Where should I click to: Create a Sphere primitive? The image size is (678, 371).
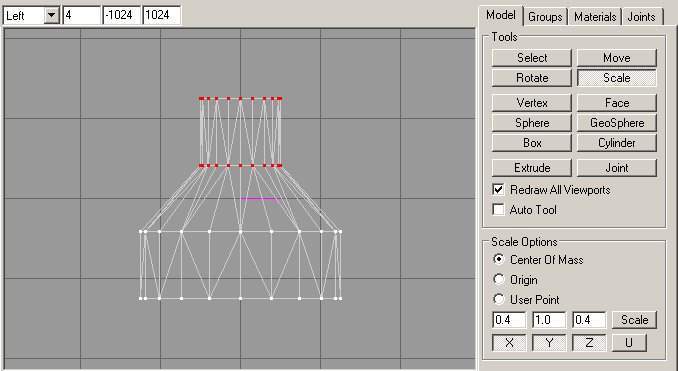[x=532, y=123]
